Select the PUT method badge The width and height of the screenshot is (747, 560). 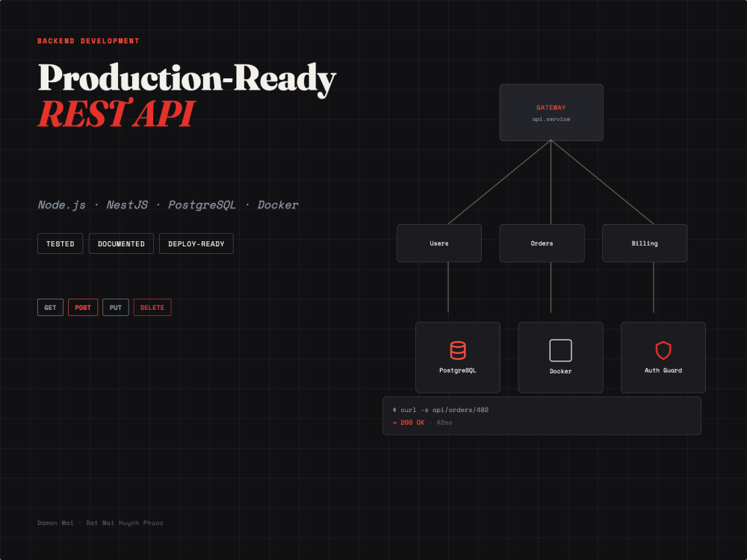click(x=116, y=308)
